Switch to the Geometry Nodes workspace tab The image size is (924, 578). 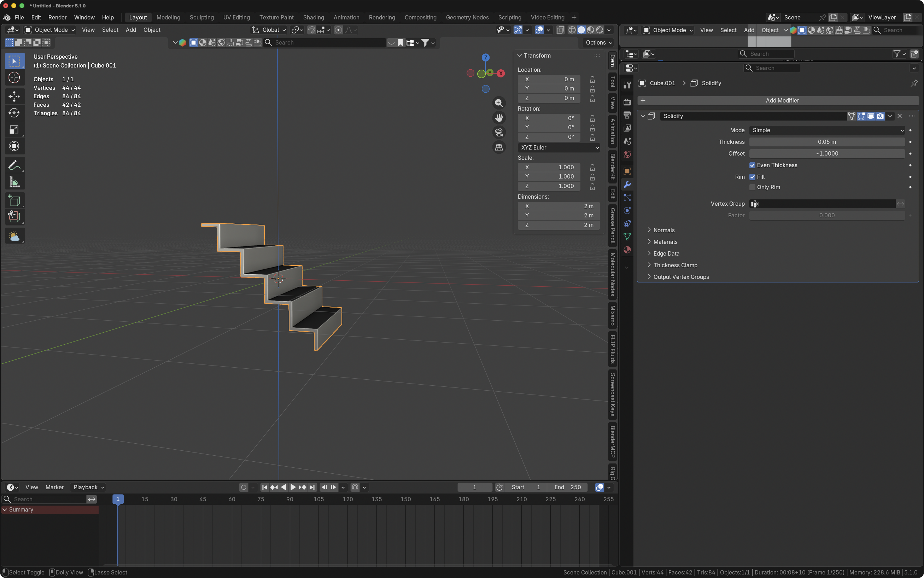click(x=467, y=17)
